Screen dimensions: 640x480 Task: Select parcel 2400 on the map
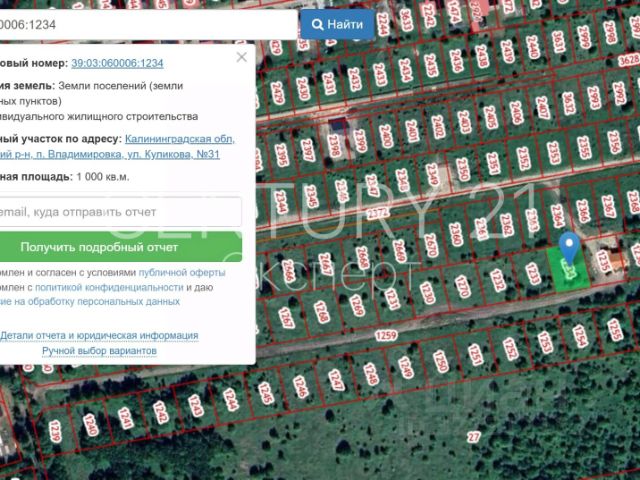pyautogui.click(x=386, y=136)
